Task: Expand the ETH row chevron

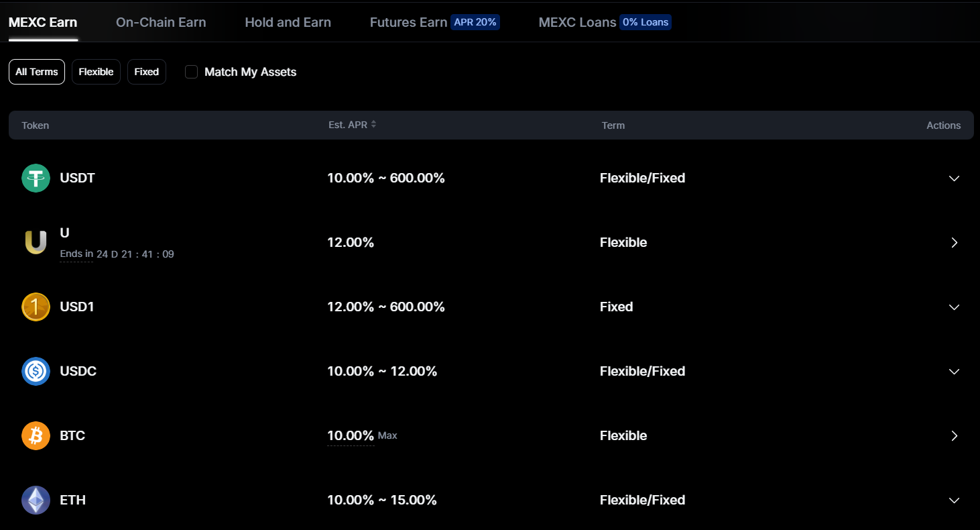Action: (x=955, y=500)
